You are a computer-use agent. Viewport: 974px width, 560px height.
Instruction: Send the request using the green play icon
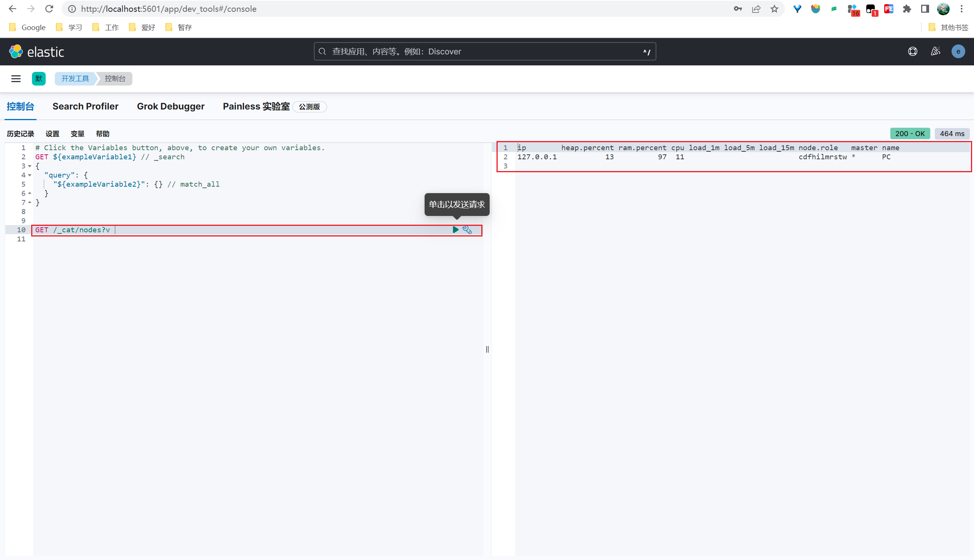[456, 230]
